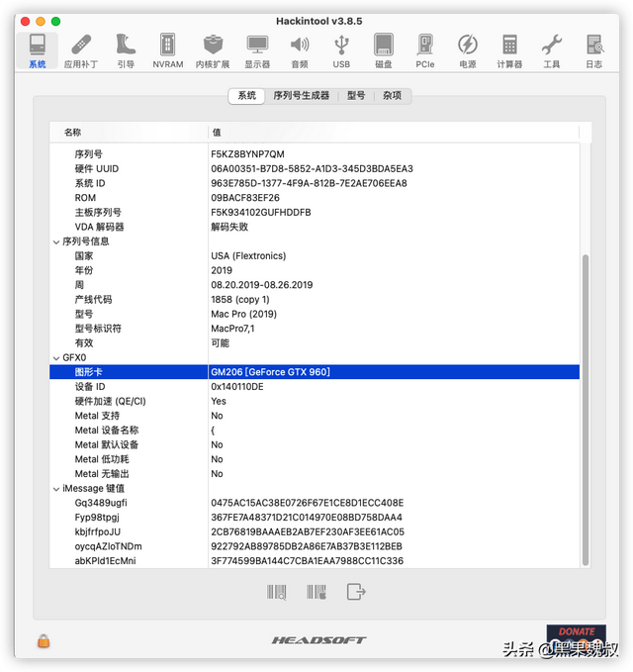633x672 pixels.
Task: Select the 产线代码 row
Action: pos(315,300)
